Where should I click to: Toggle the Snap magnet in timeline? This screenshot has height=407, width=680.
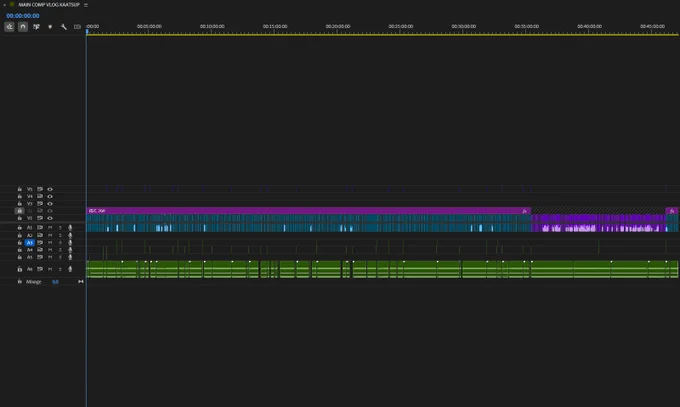click(23, 27)
